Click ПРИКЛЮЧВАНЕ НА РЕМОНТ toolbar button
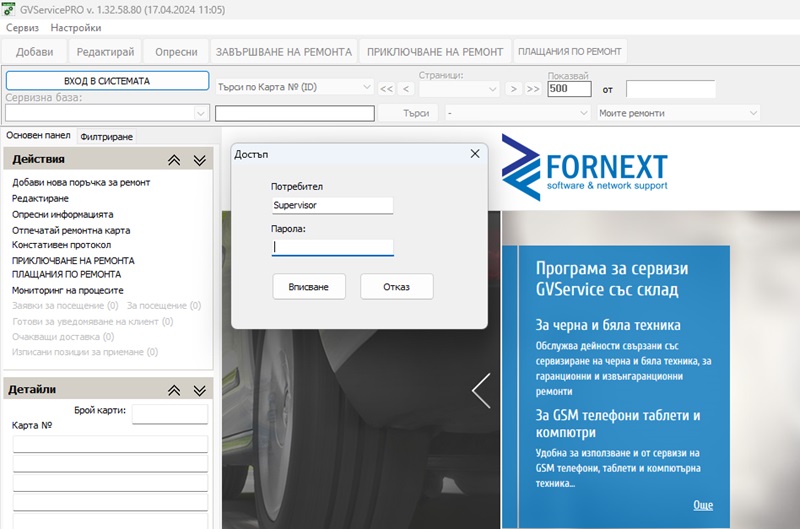Image resolution: width=800 pixels, height=529 pixels. point(435,52)
